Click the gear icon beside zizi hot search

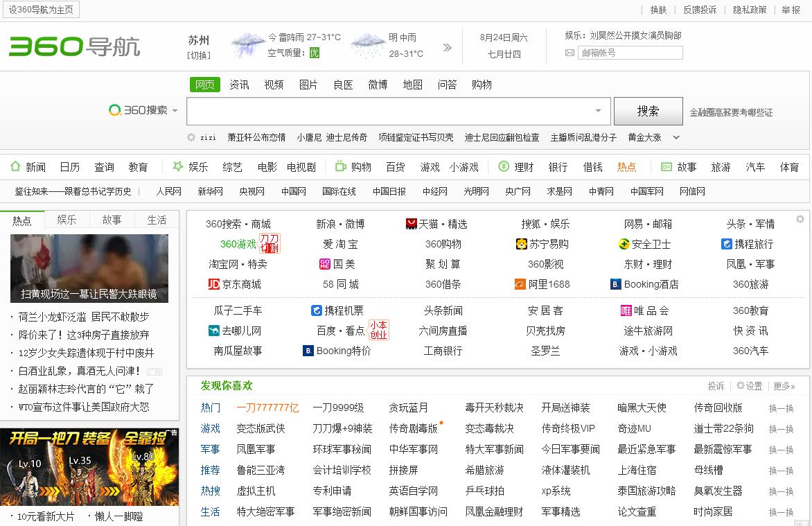(191, 137)
